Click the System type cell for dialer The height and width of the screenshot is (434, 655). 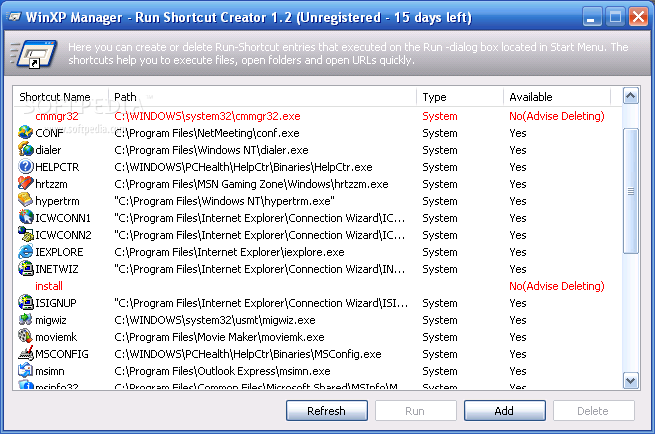[440, 150]
